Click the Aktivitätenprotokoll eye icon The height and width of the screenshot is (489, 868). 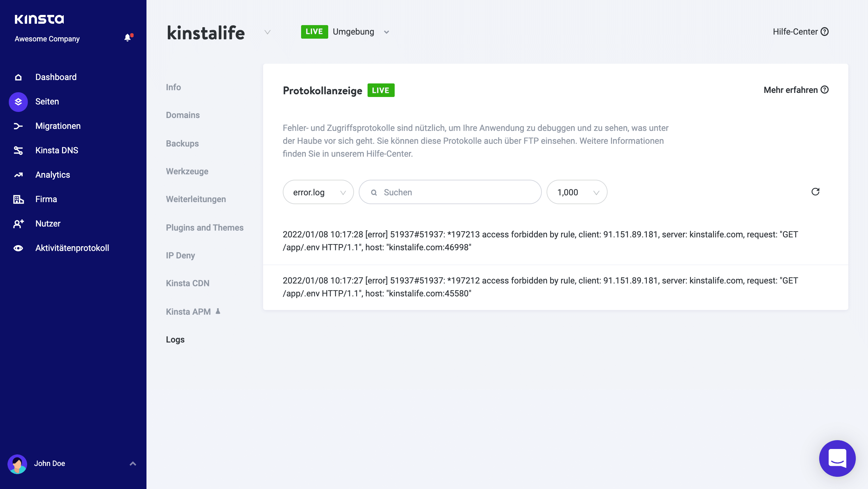18,248
